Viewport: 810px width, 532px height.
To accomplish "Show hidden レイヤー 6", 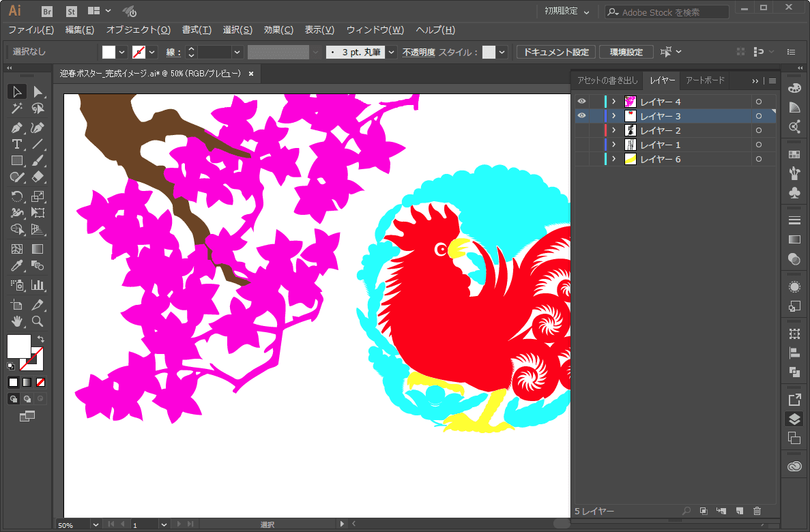I will point(581,159).
